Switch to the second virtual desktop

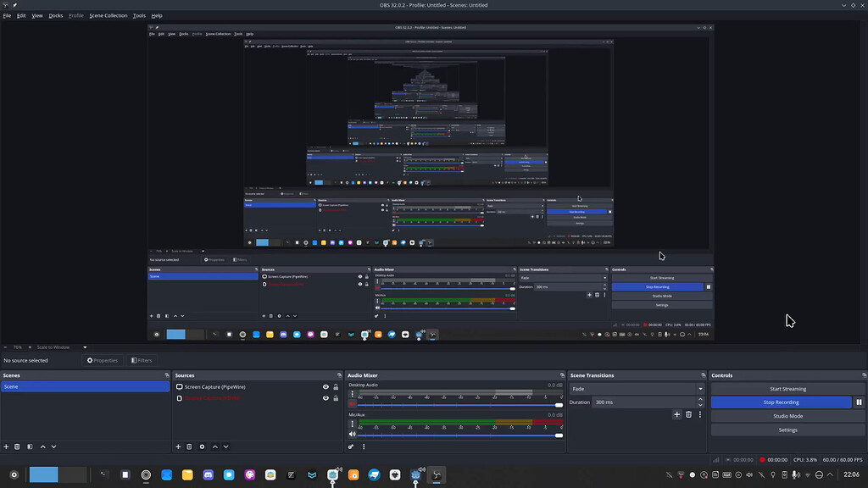pyautogui.click(x=73, y=474)
